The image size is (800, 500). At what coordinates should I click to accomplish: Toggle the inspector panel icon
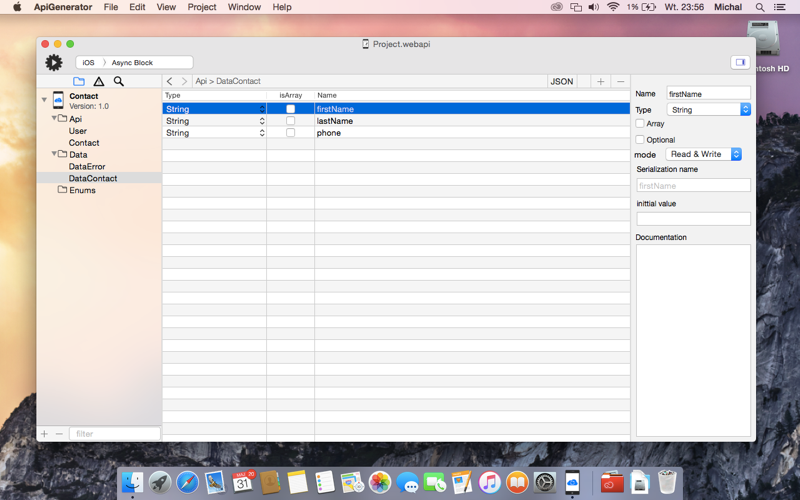[740, 62]
